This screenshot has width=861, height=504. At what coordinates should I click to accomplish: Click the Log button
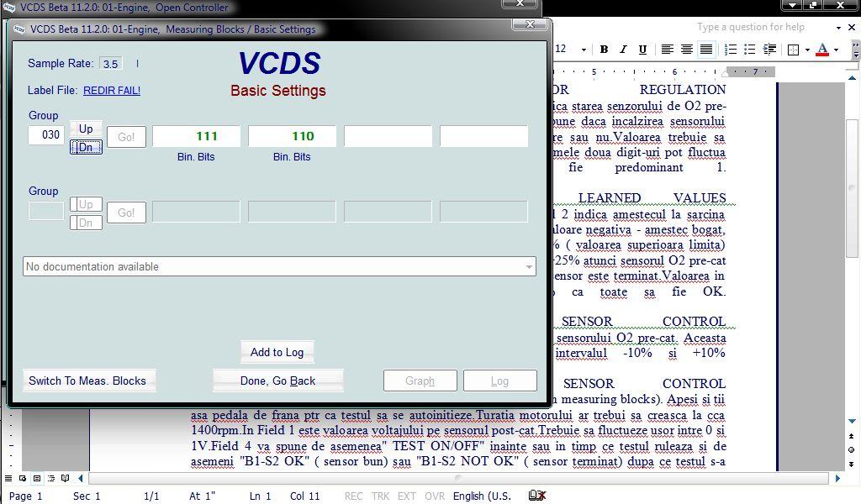499,381
